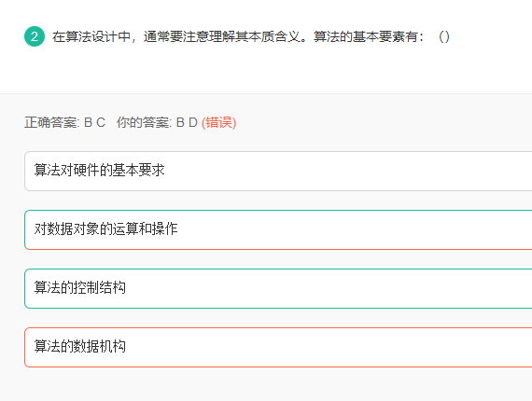This screenshot has height=401, width=532.
Task: Click the green question number 2 badge
Action: coord(35,36)
